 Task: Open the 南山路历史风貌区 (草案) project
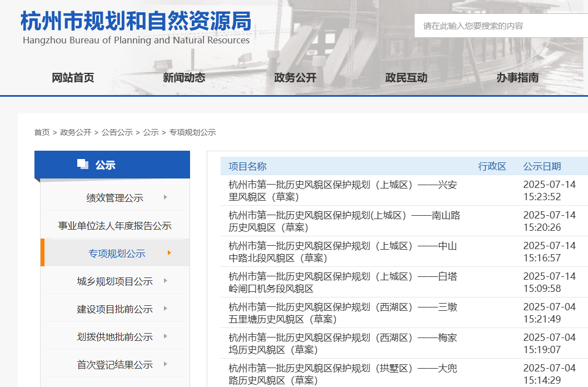344,221
